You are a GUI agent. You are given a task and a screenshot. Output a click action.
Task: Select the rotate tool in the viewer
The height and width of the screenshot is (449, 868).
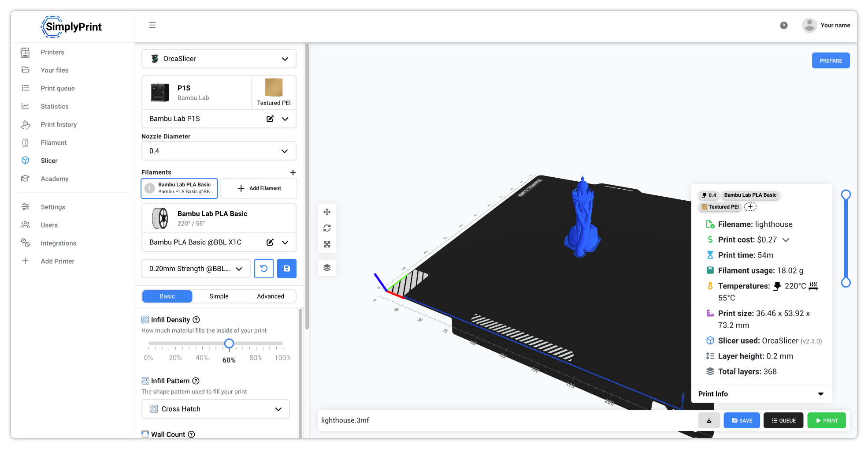tap(327, 228)
